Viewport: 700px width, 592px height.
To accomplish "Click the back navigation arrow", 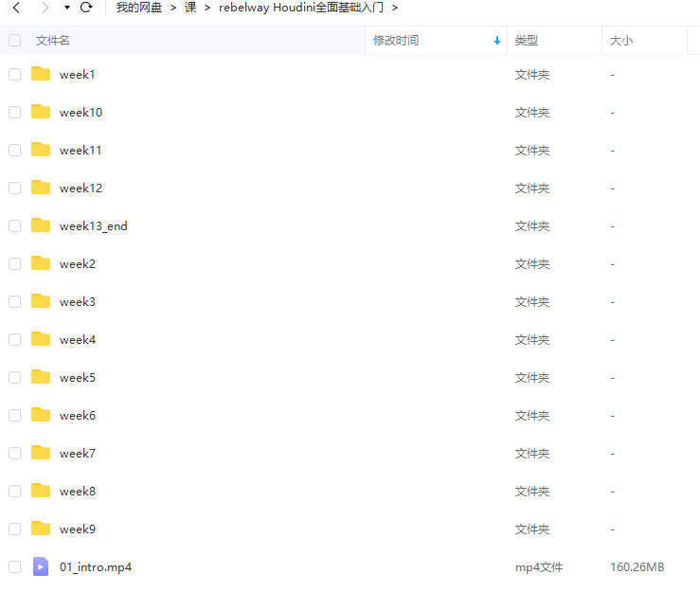I will tap(16, 8).
